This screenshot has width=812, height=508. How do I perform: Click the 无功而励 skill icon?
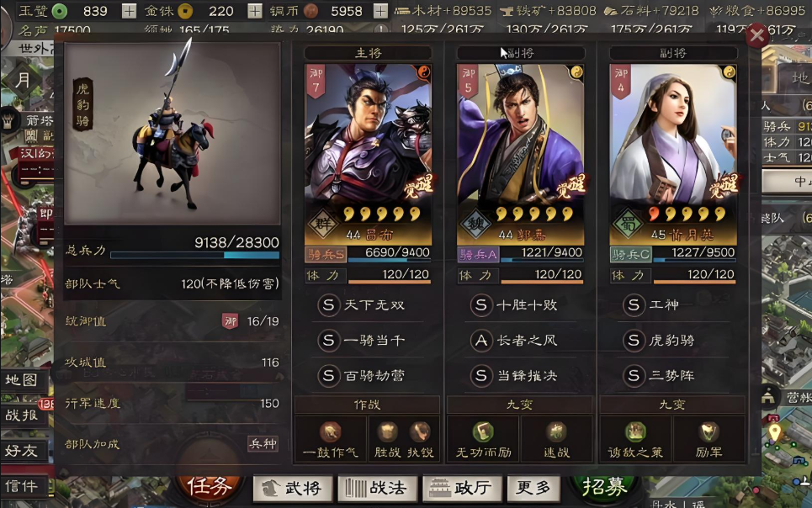[x=483, y=431]
